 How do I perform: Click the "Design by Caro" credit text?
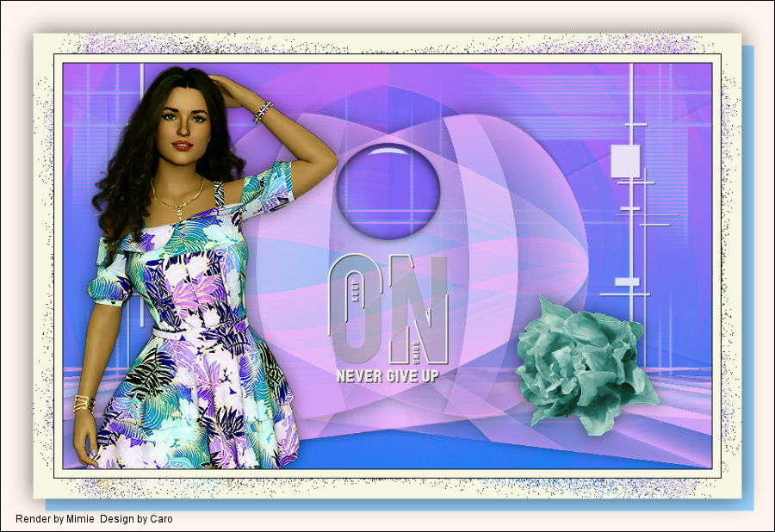136,519
